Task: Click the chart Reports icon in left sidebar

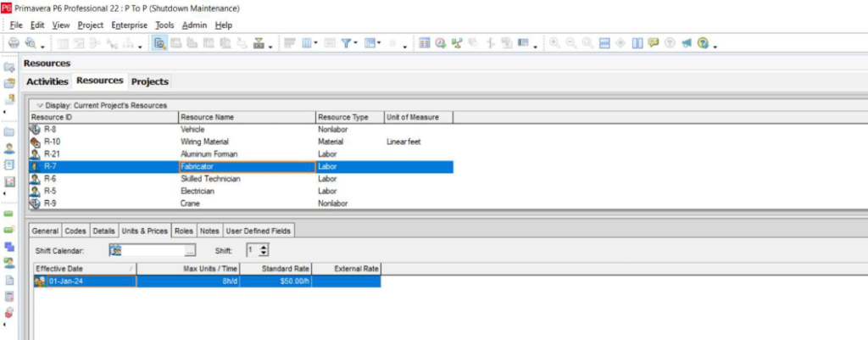Action: 9,181
